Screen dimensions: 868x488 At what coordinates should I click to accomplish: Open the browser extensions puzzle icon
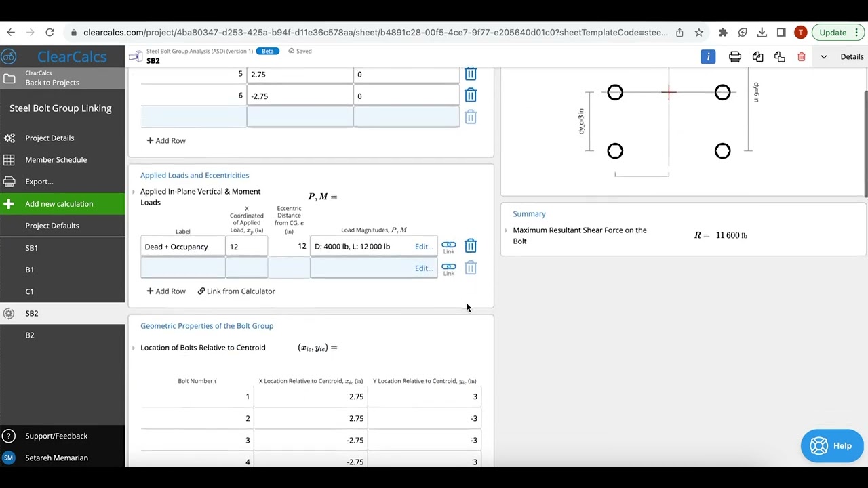coord(724,33)
